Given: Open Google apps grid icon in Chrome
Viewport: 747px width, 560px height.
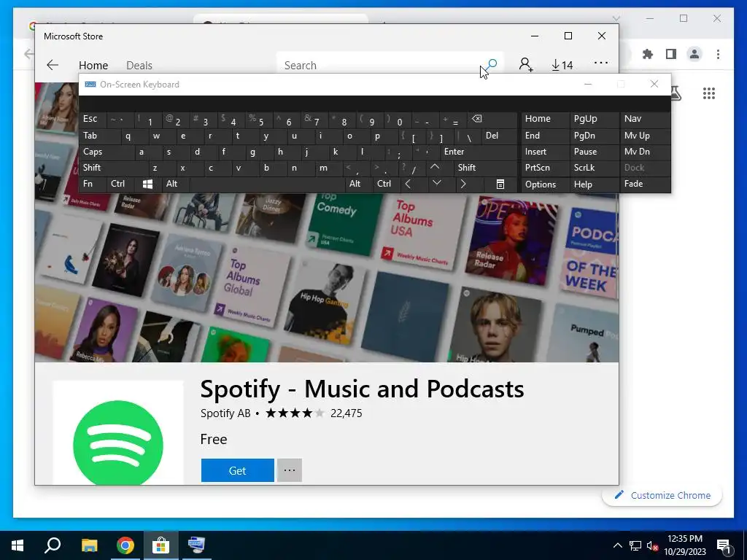Looking at the screenshot, I should click(709, 93).
